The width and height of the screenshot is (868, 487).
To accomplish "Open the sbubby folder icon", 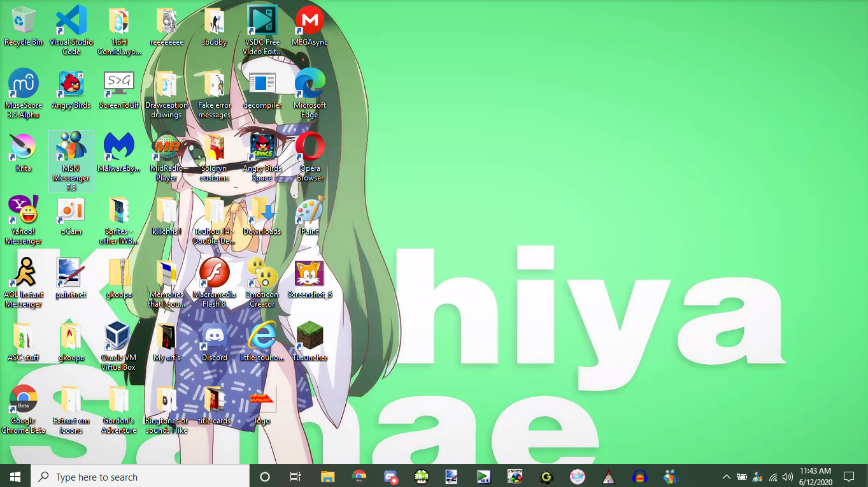I will (x=215, y=27).
